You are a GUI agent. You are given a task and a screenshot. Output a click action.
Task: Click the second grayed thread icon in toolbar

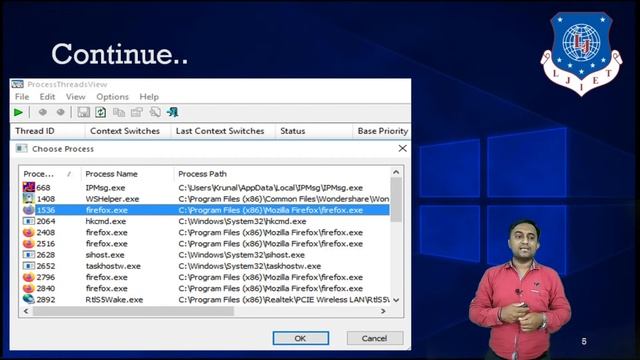pyautogui.click(x=60, y=112)
